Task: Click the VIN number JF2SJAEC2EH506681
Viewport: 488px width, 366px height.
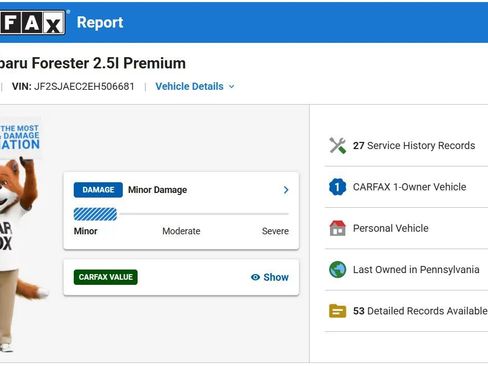Action: 84,86
